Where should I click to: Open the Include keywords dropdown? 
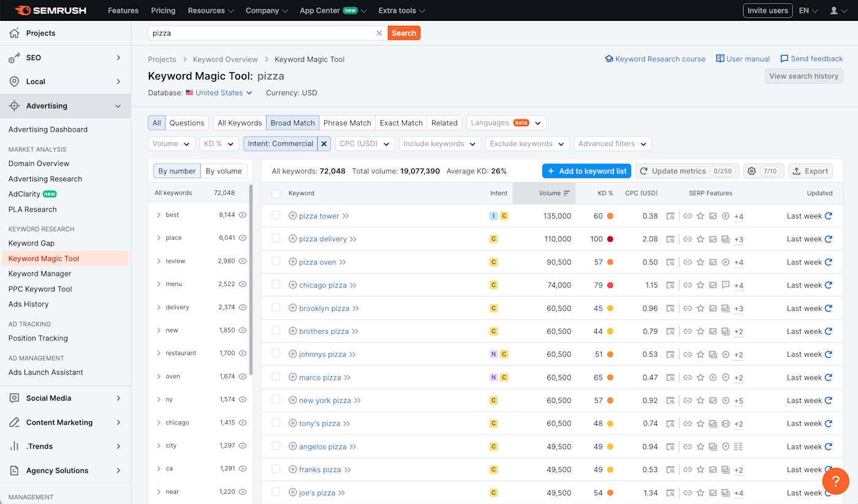pyautogui.click(x=440, y=144)
